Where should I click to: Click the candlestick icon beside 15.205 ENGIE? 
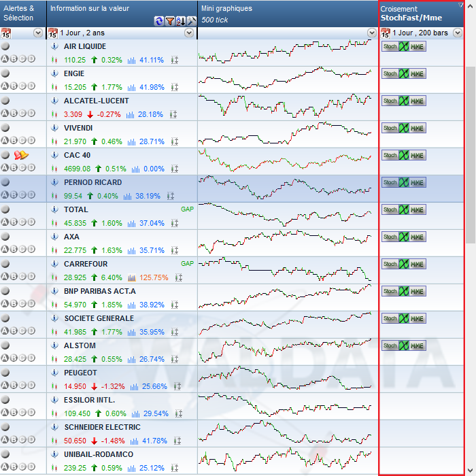click(54, 87)
